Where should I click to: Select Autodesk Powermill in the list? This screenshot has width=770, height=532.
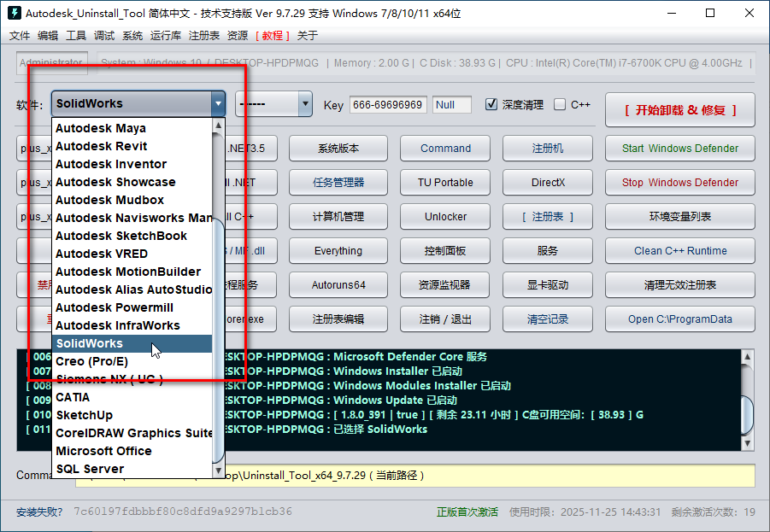point(132,307)
